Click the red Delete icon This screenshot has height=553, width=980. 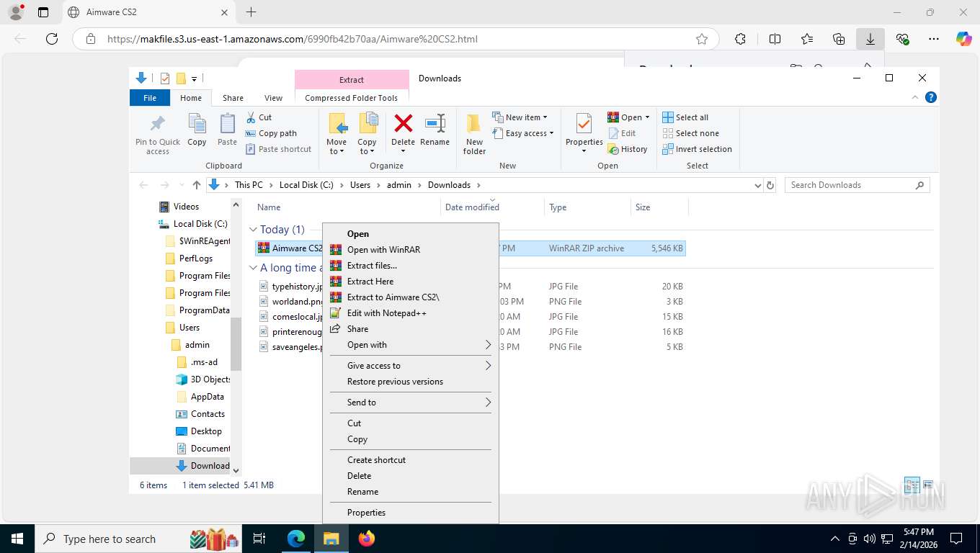403,123
